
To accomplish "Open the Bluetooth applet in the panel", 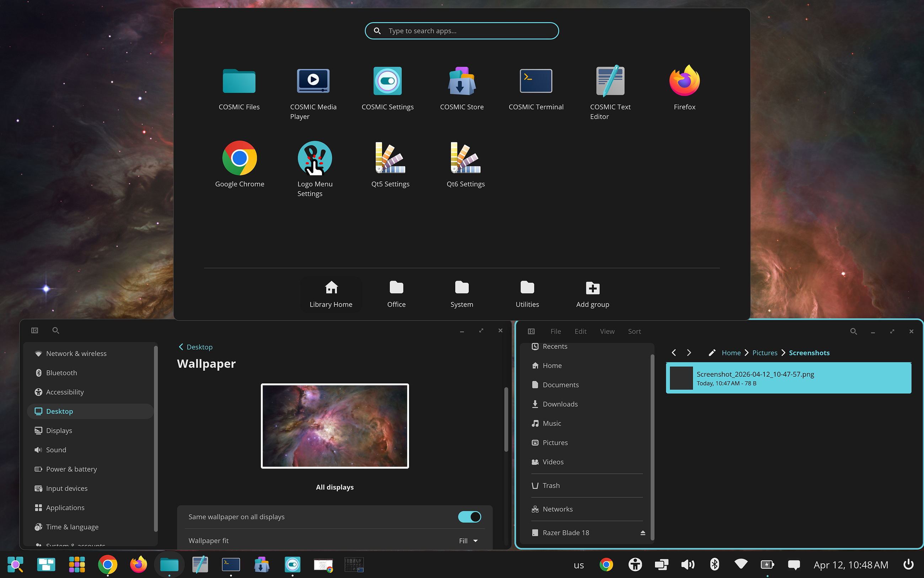I will (714, 564).
